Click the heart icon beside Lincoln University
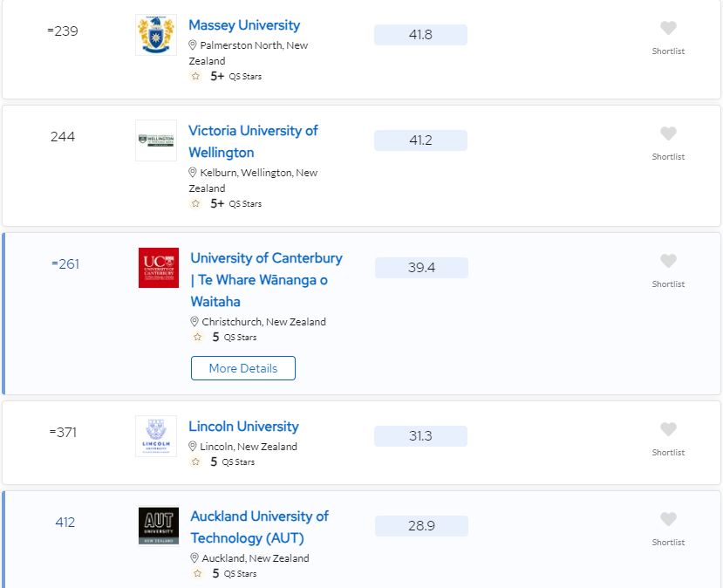Screen dimensions: 723x588 tap(668, 429)
